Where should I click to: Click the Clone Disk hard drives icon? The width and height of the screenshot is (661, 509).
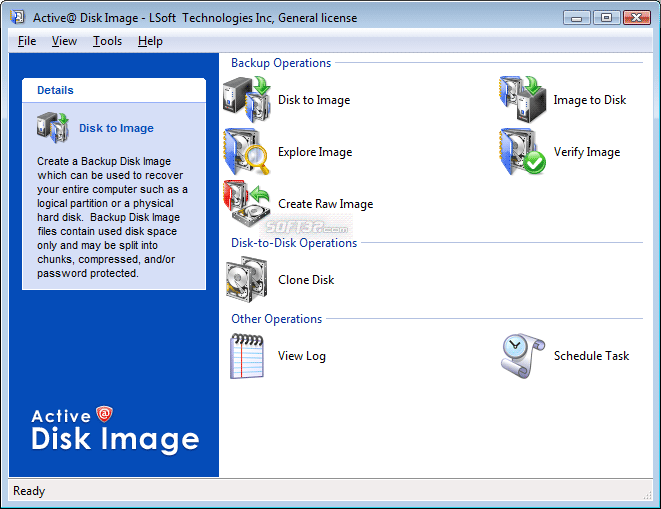pos(247,279)
